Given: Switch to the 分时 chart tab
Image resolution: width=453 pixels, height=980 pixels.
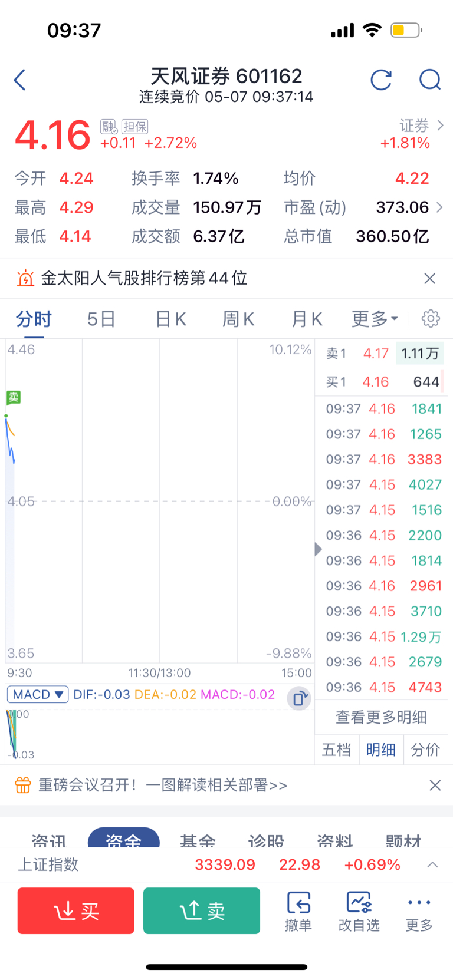Looking at the screenshot, I should (34, 319).
